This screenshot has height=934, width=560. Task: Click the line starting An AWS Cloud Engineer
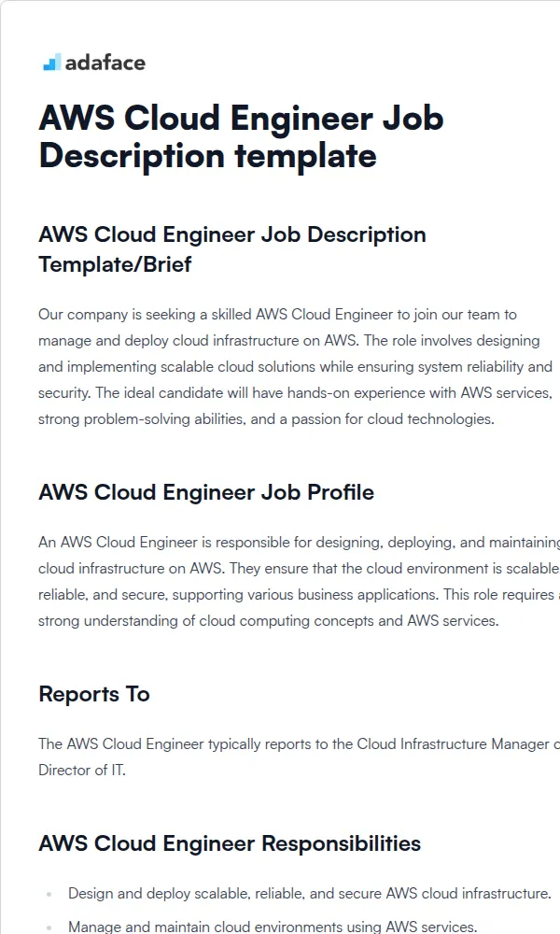coord(300,542)
